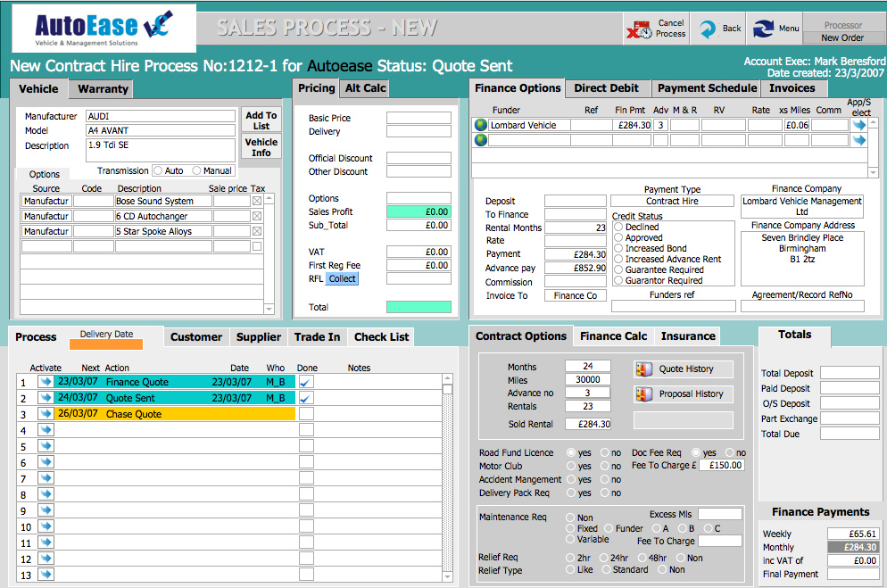The image size is (887, 588).
Task: Click Fee To Charge £150.00 field
Action: click(x=721, y=465)
